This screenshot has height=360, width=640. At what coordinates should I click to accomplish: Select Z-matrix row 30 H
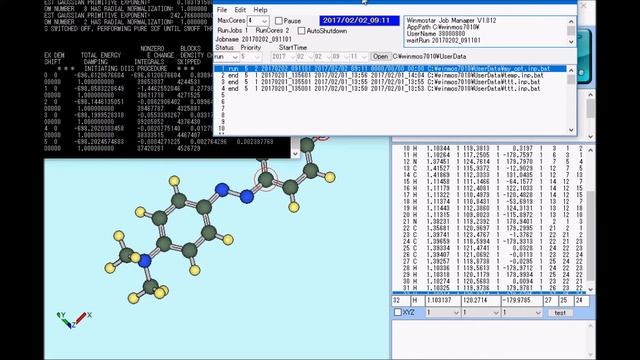490,281
